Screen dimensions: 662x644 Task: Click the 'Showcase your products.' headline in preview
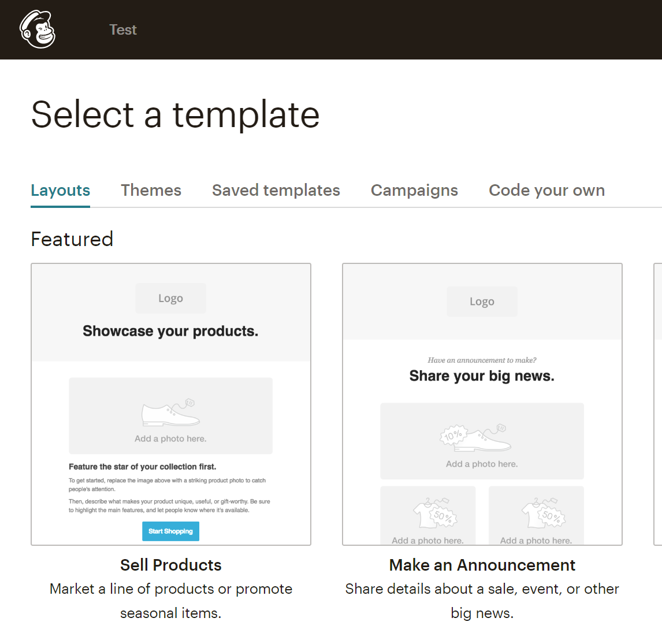(x=170, y=331)
